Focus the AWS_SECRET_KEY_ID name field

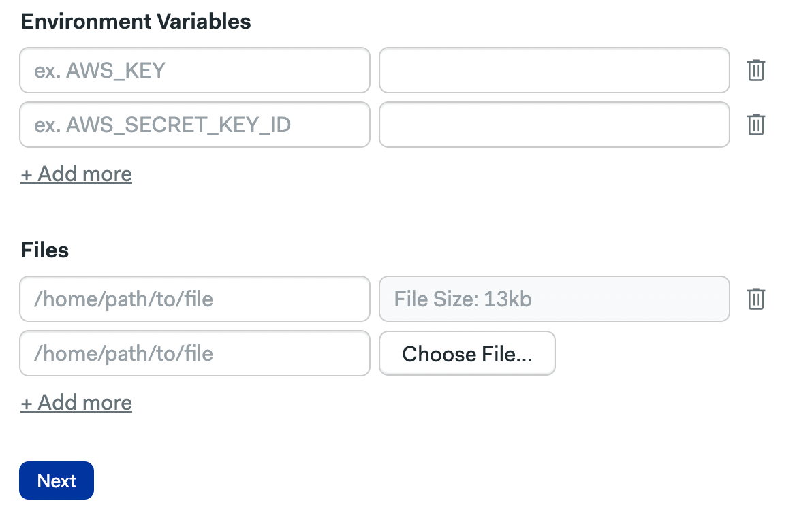pyautogui.click(x=195, y=125)
